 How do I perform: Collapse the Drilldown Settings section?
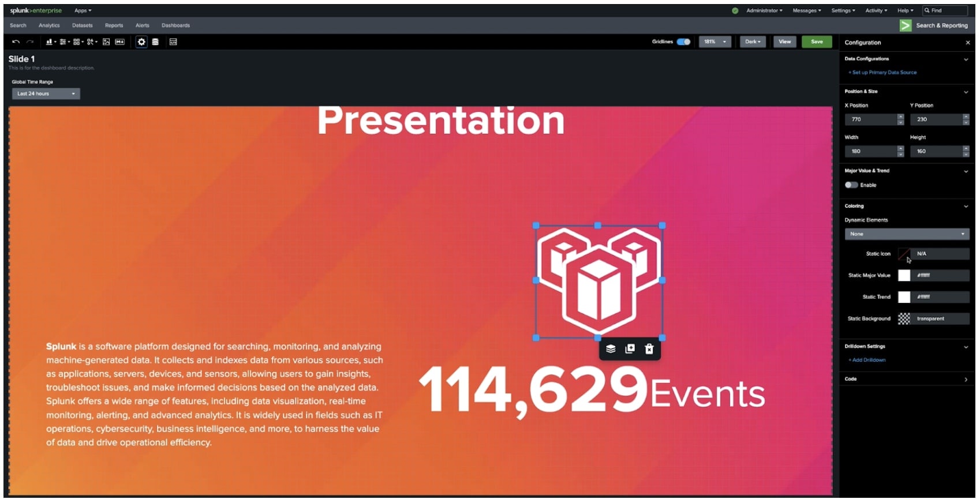tap(966, 347)
